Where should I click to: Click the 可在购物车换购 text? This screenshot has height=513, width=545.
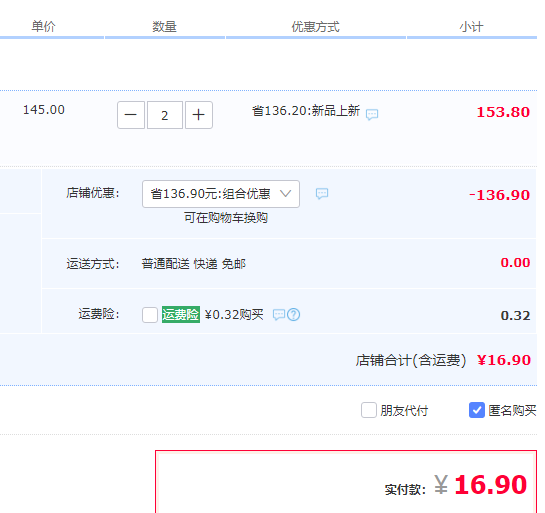226,218
